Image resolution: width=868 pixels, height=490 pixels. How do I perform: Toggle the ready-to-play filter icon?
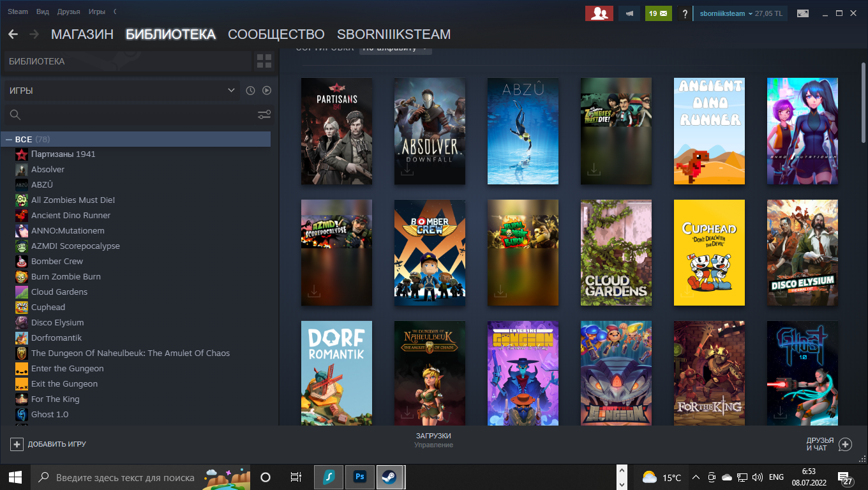pyautogui.click(x=267, y=91)
